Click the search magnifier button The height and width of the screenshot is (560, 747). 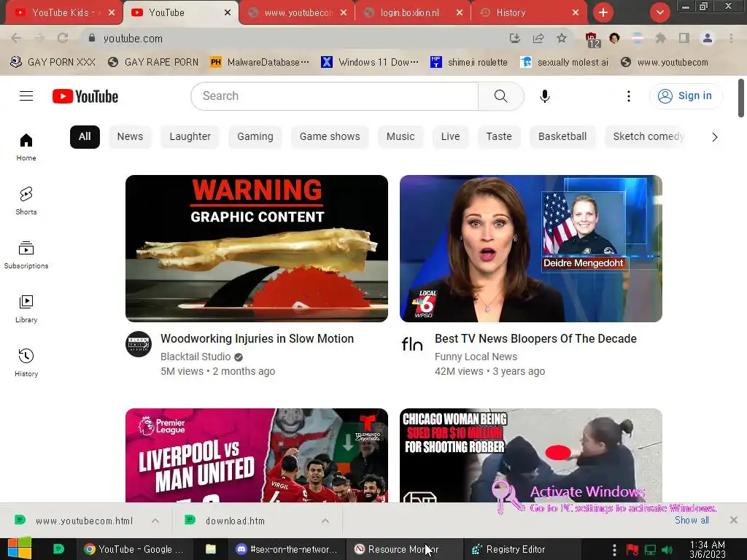[x=500, y=96]
